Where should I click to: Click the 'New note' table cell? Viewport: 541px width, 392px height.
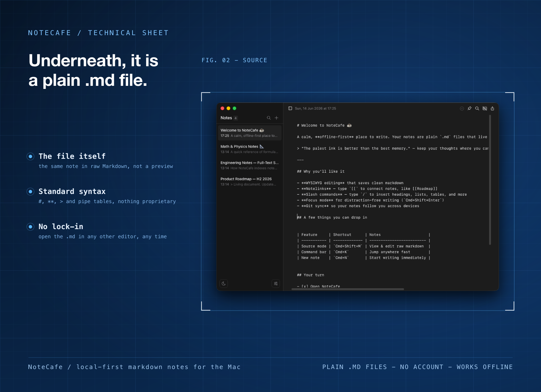(x=310, y=258)
